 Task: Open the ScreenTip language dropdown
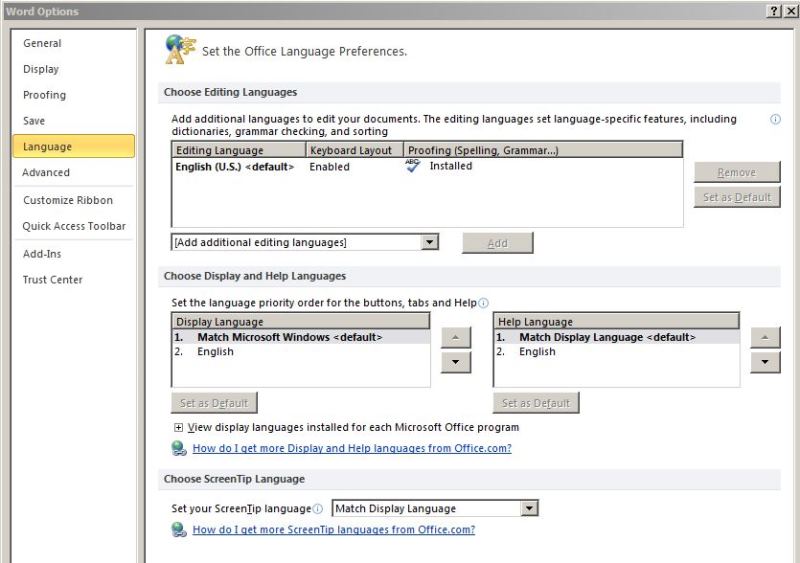(x=529, y=508)
